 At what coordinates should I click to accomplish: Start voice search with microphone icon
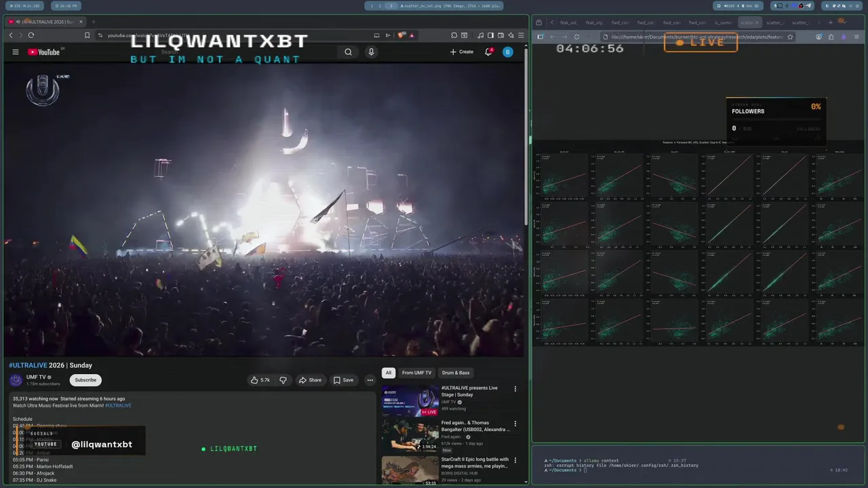pos(371,52)
